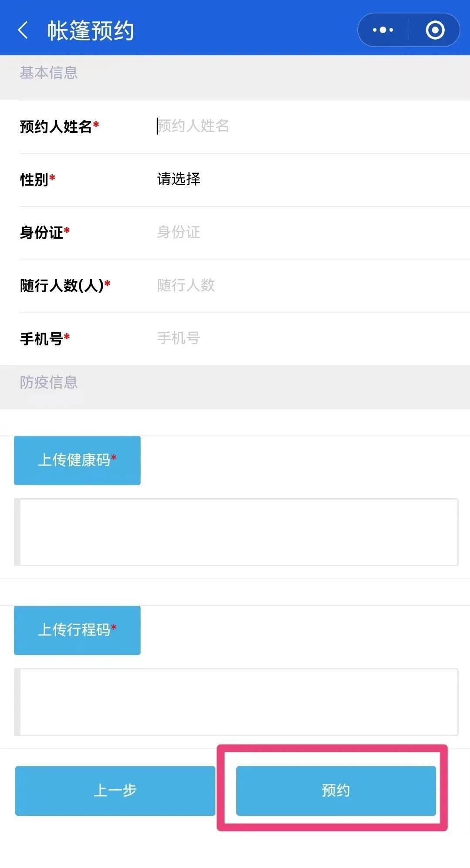Tap the back arrow in the header

(x=23, y=30)
